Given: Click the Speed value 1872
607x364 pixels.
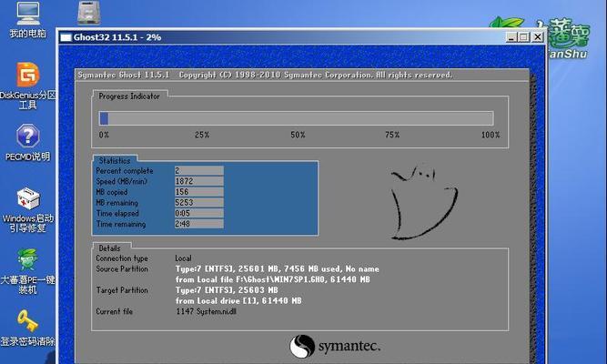Looking at the screenshot, I should click(199, 181).
